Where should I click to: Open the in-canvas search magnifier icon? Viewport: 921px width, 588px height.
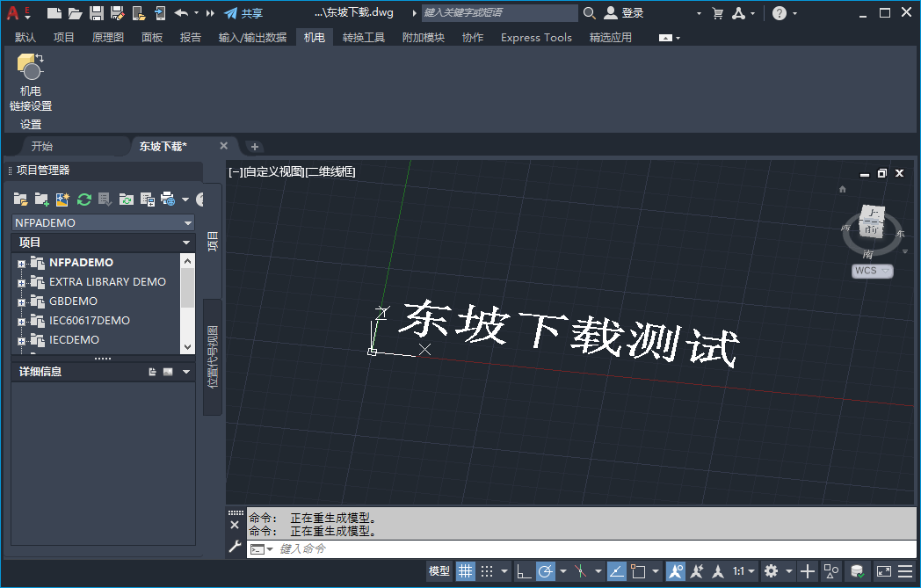tap(590, 13)
